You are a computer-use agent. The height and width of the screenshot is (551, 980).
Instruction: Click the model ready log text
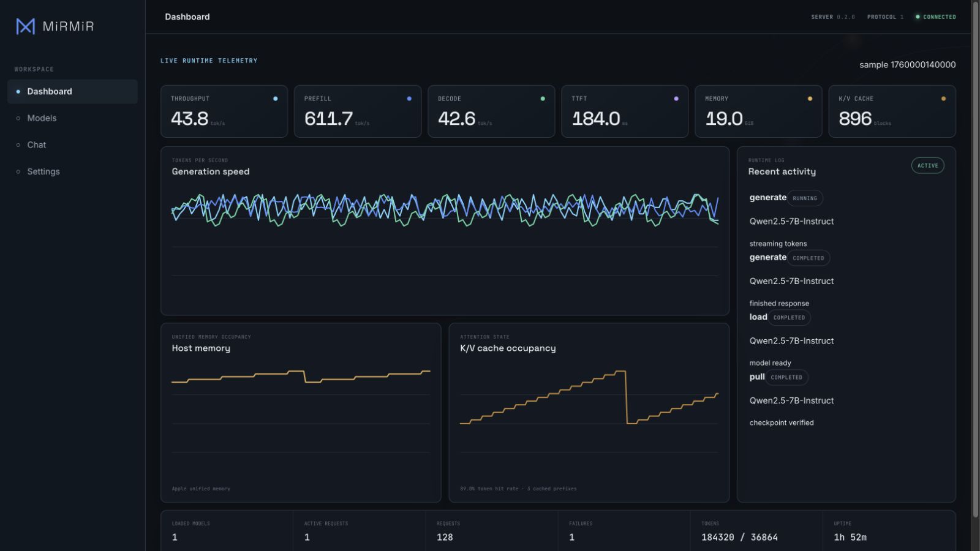tap(770, 363)
